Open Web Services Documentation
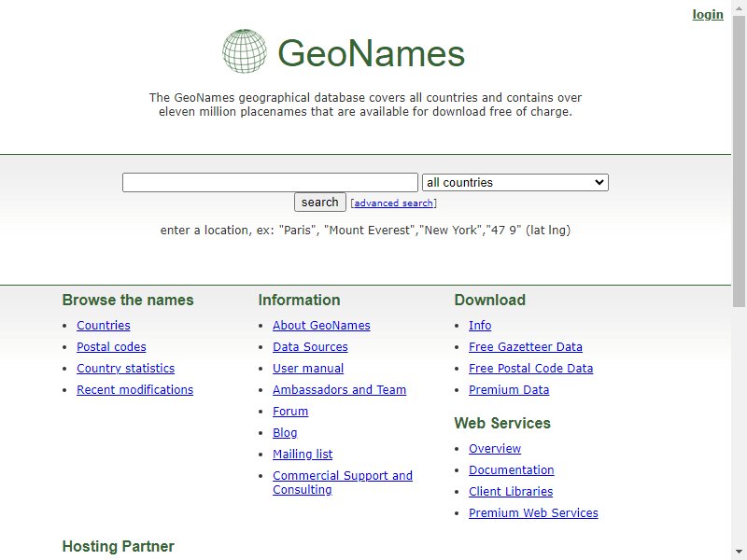Viewport: 747px width, 560px height. (511, 470)
